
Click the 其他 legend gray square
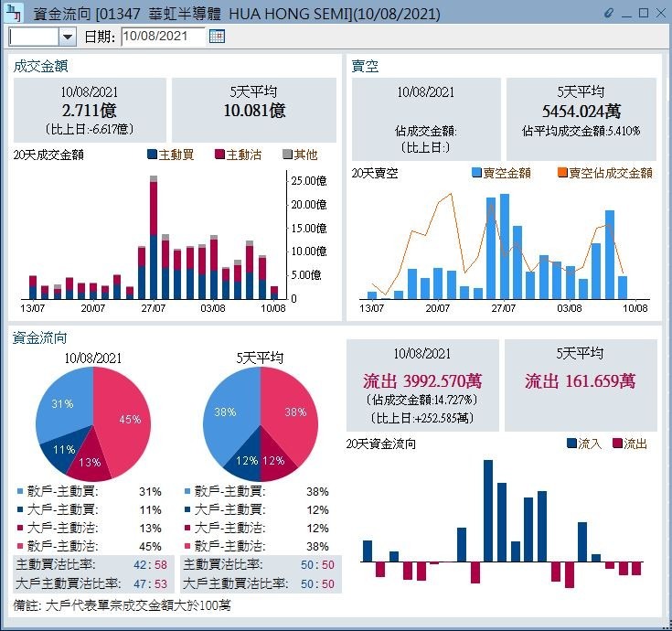[x=287, y=155]
